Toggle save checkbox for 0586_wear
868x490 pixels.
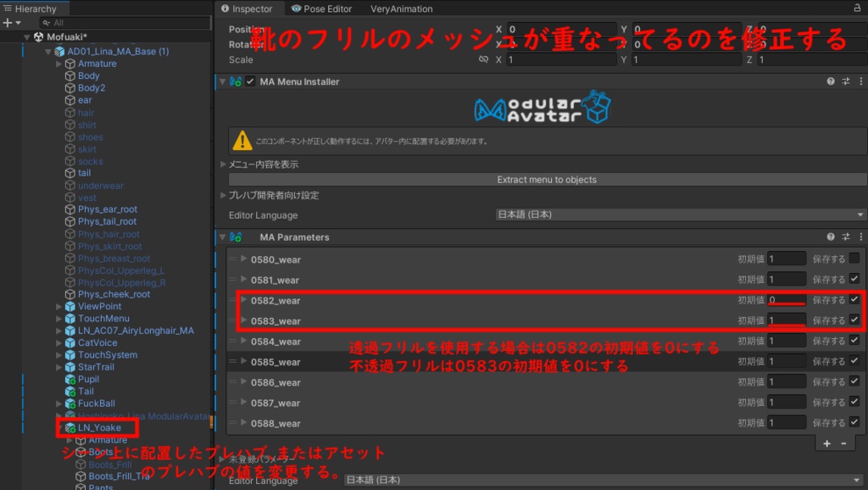pyautogui.click(x=854, y=381)
